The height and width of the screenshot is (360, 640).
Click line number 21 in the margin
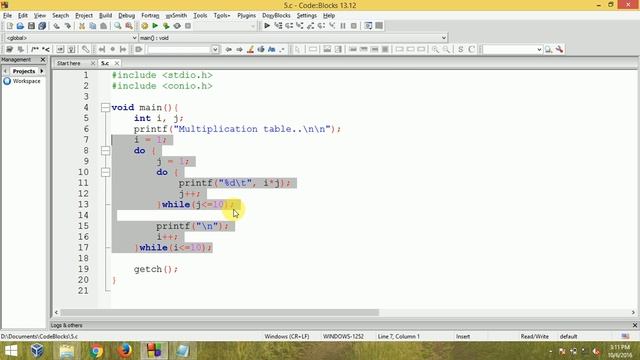[83, 291]
